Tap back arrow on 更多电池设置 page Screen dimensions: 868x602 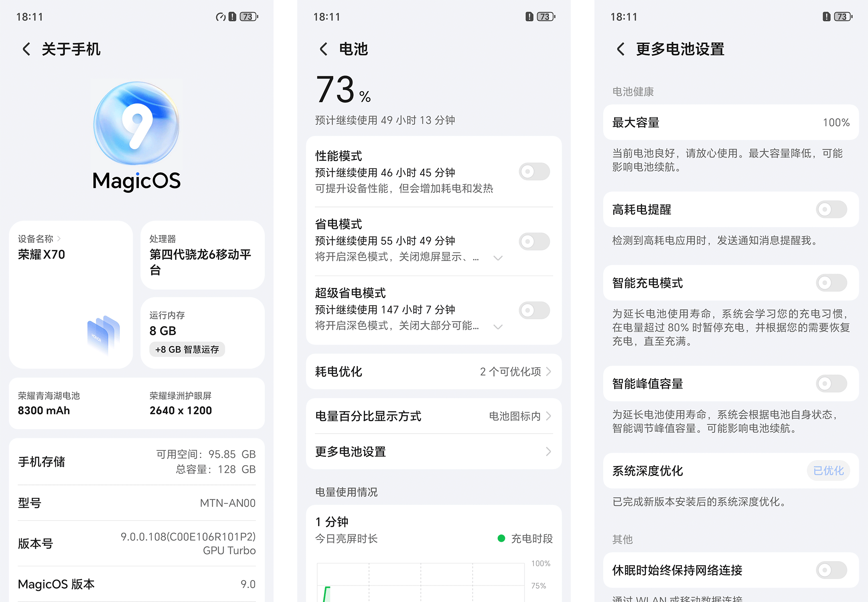pyautogui.click(x=621, y=49)
